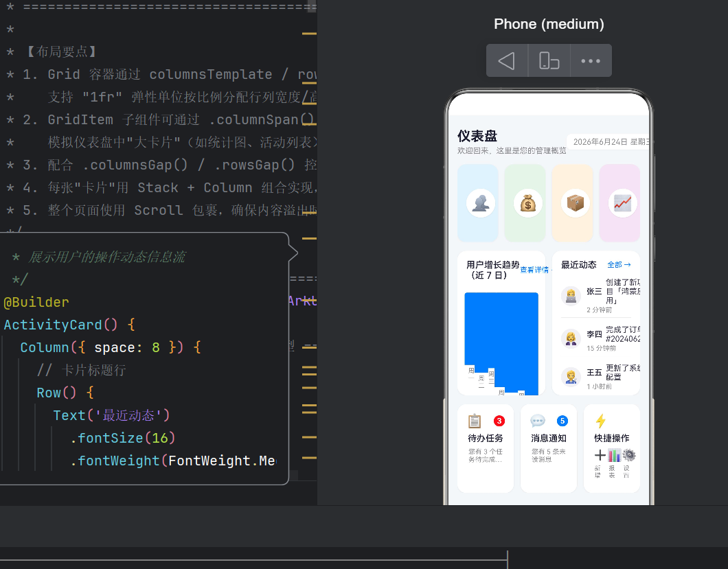Click the Column({ space: 8 }) code line

tap(111, 347)
